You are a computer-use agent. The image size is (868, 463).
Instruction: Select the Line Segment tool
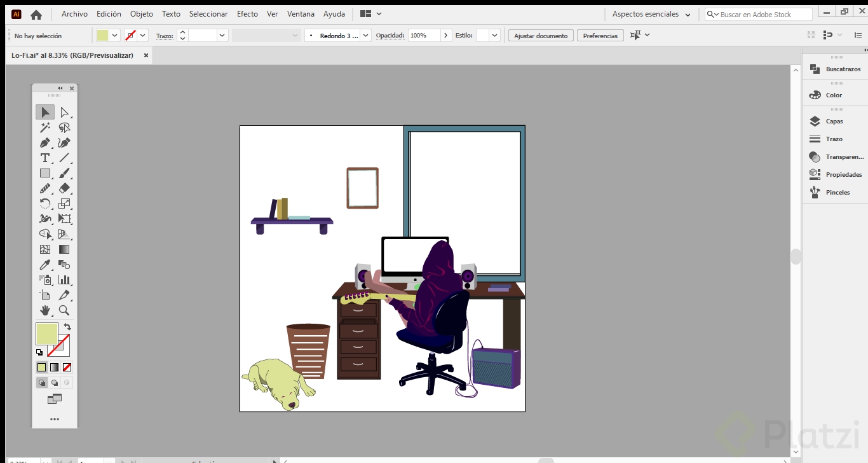pyautogui.click(x=64, y=158)
